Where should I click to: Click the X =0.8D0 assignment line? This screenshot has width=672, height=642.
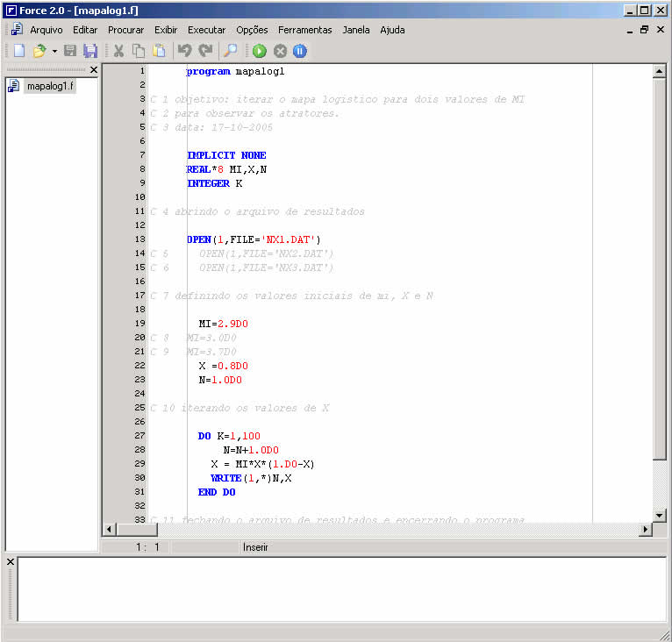(x=224, y=366)
